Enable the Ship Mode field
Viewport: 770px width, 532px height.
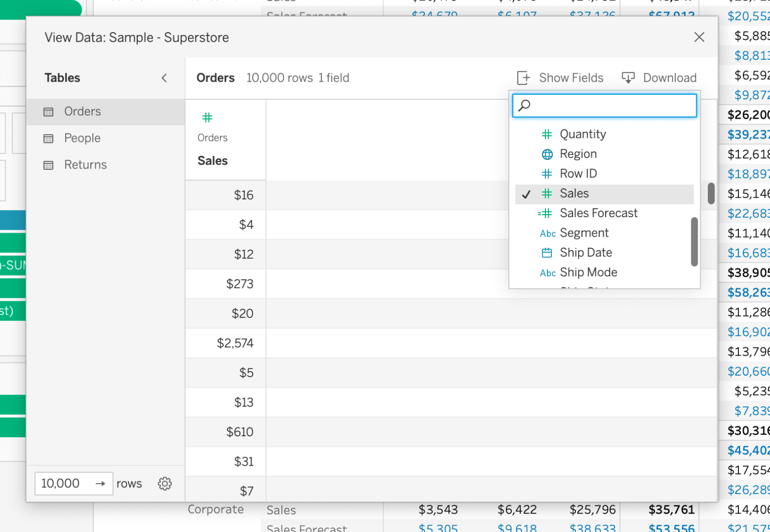(x=589, y=272)
